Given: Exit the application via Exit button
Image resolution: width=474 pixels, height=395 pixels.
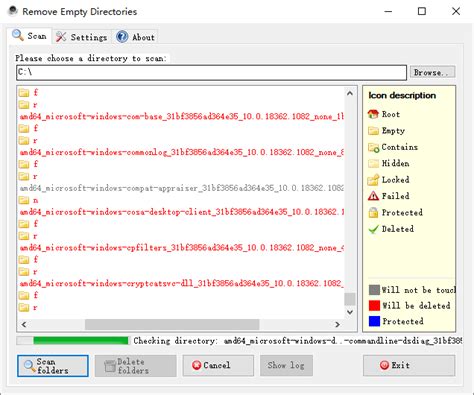Looking at the screenshot, I should coord(409,366).
